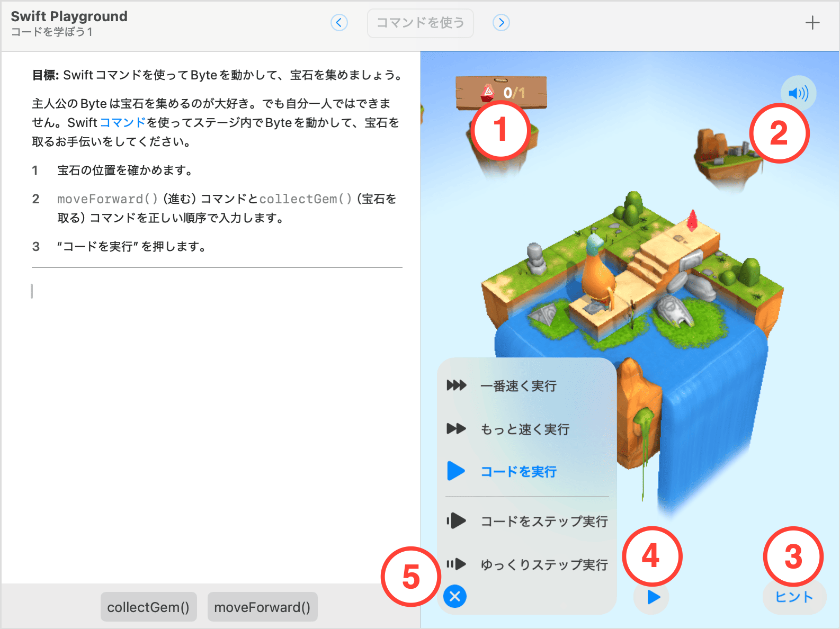Click the double-arrow faster run icon
The width and height of the screenshot is (840, 629).
pos(456,428)
